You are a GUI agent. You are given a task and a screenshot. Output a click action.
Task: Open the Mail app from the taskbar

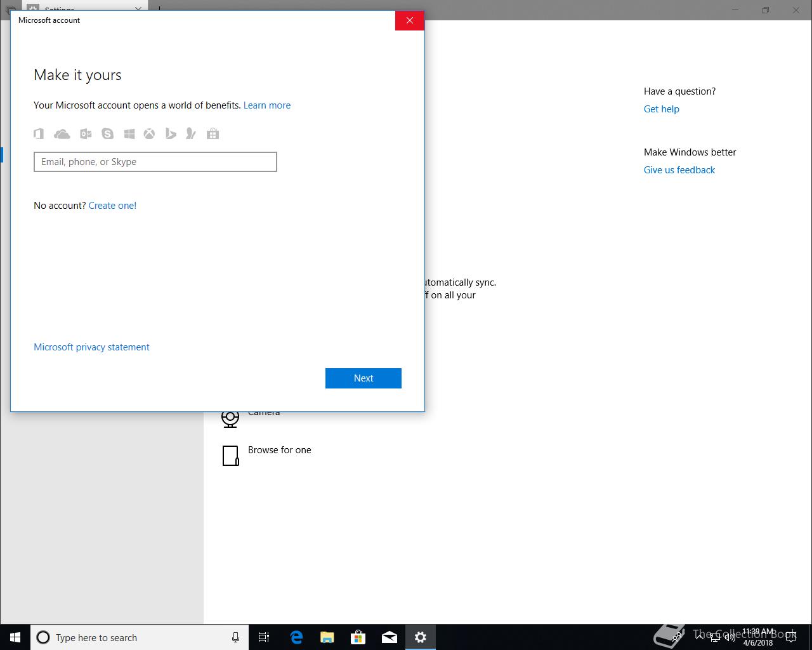tap(390, 637)
